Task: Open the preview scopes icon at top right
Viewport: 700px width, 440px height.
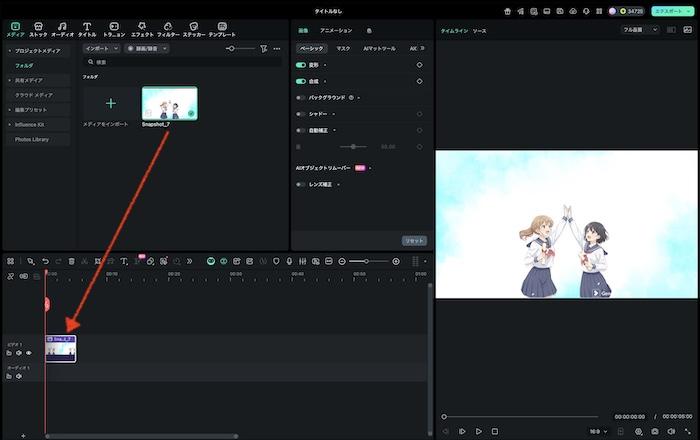Action: [688, 30]
